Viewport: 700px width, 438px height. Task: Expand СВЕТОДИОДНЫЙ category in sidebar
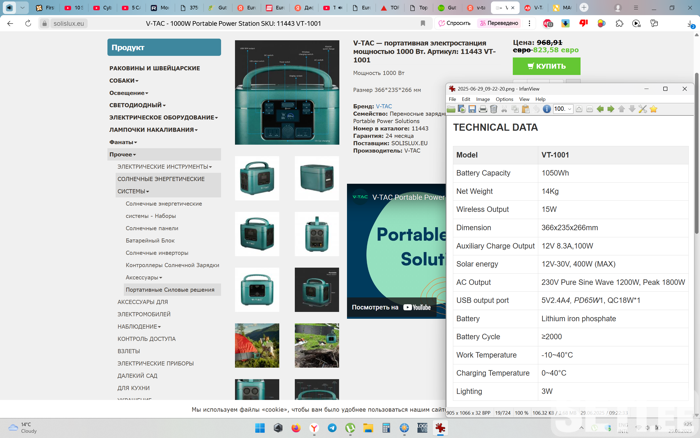pos(138,105)
